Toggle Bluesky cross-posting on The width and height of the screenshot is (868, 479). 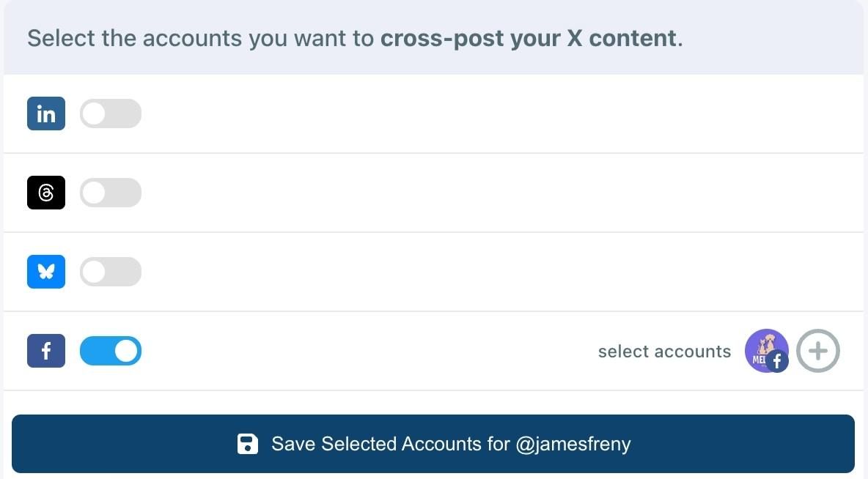click(x=111, y=272)
